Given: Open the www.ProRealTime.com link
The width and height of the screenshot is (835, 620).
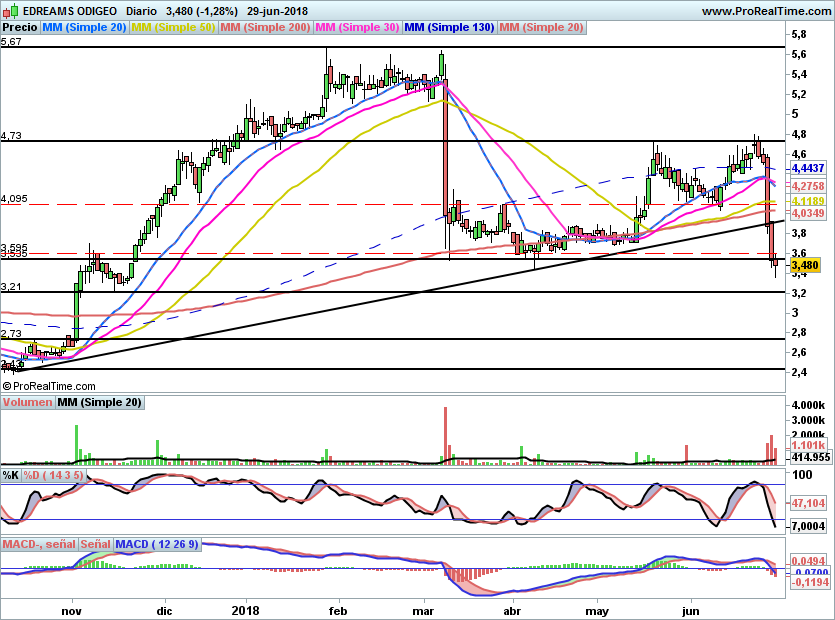Looking at the screenshot, I should (x=766, y=11).
